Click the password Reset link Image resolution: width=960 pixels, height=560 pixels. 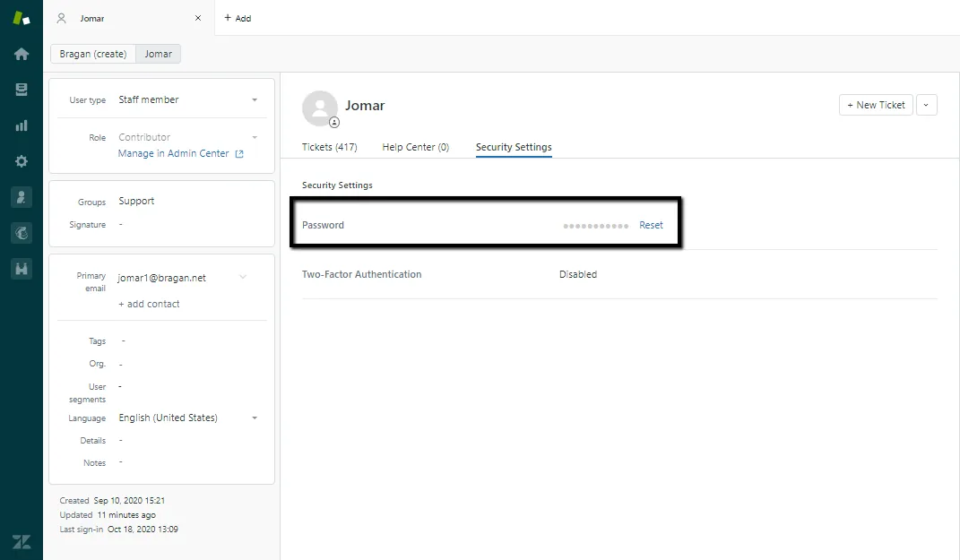(651, 225)
